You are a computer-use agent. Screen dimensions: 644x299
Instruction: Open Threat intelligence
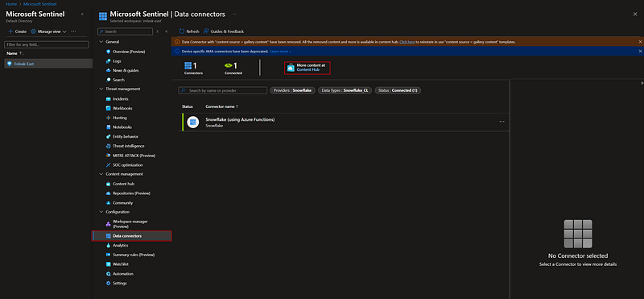[128, 146]
